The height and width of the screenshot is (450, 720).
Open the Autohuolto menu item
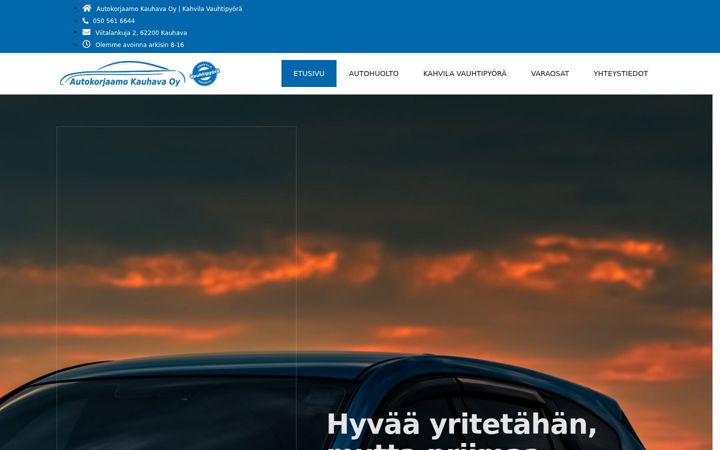373,73
